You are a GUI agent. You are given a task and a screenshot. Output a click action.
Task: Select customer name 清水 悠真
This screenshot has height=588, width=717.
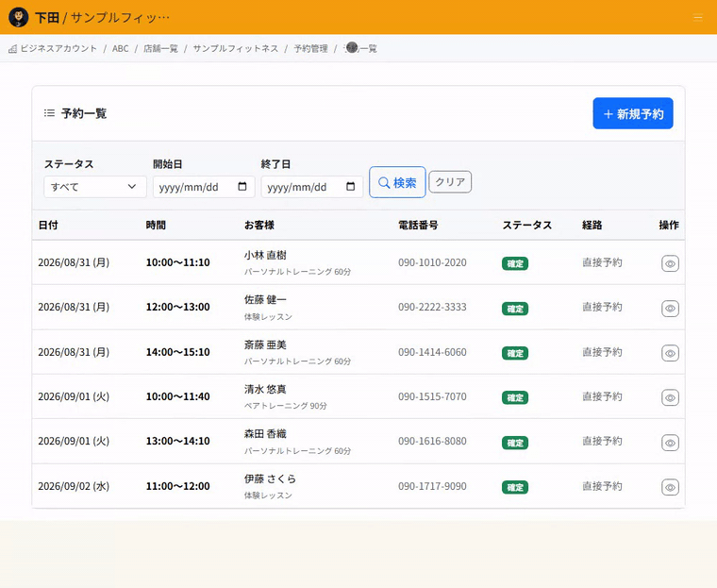265,389
